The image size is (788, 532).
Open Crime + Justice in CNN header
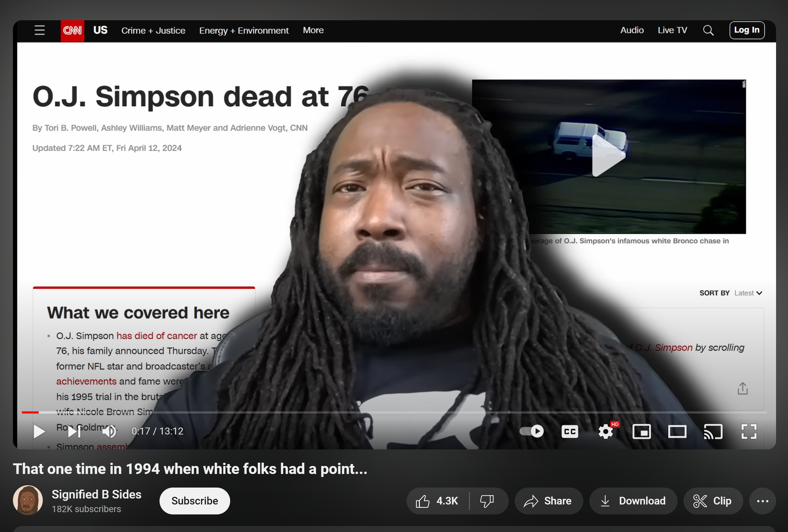pos(153,31)
